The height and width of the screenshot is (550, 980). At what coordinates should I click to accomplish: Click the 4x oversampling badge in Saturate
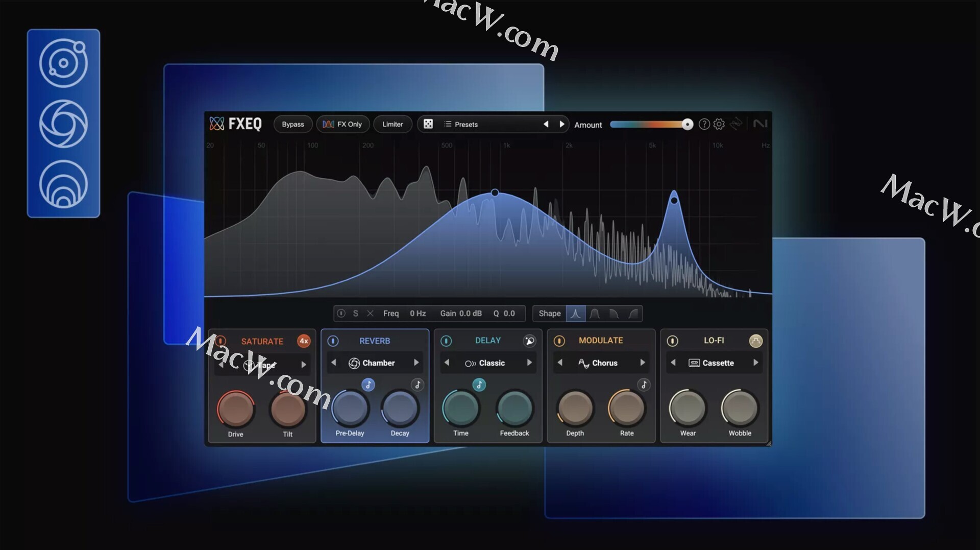[304, 341]
